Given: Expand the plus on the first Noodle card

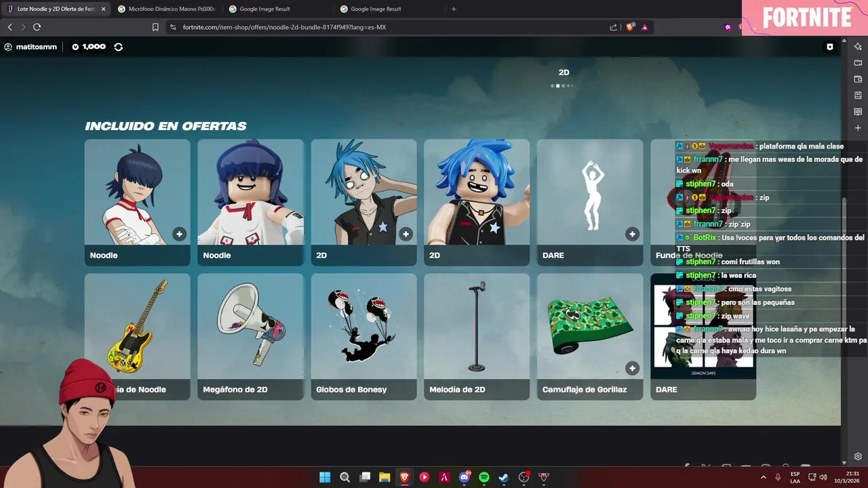Looking at the screenshot, I should (x=179, y=234).
